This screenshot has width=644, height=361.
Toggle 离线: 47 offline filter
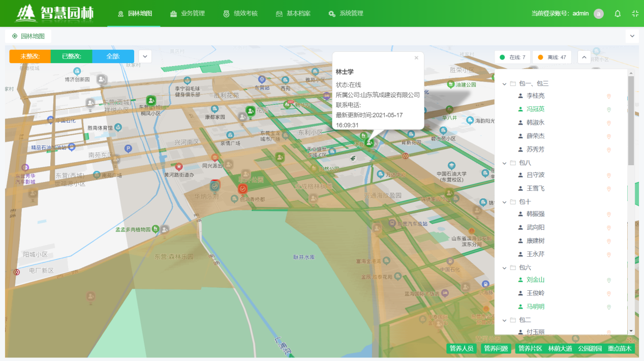552,57
